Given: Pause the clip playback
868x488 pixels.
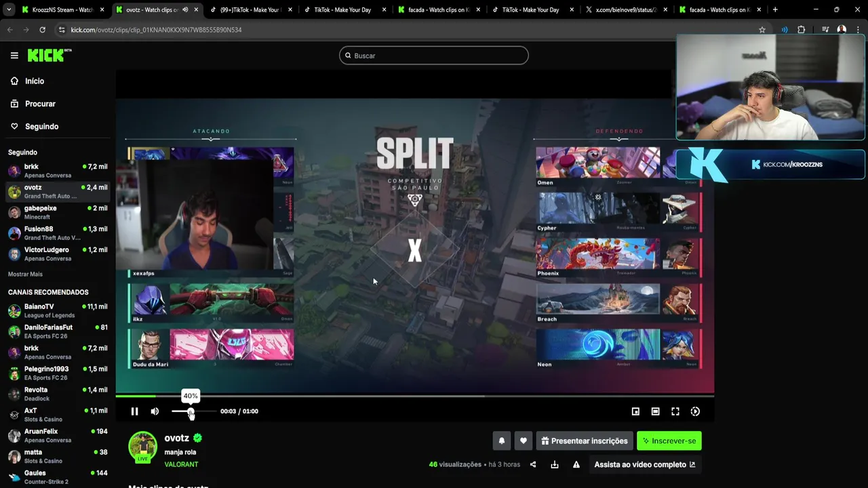Looking at the screenshot, I should [x=134, y=411].
